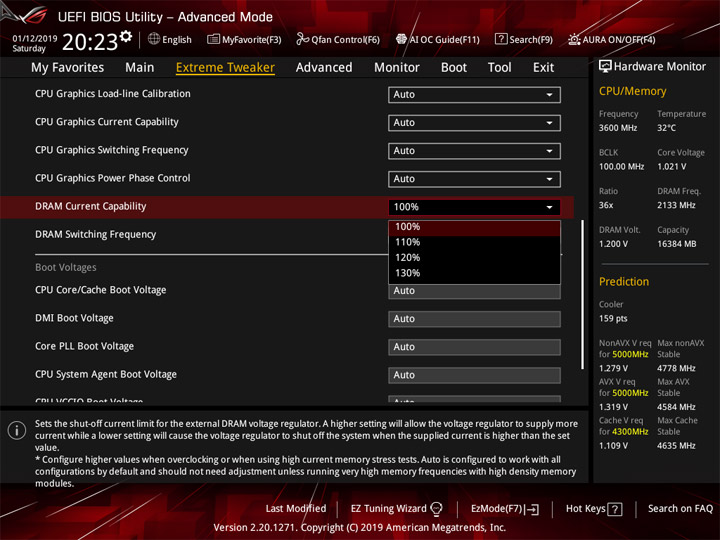This screenshot has height=540, width=720.
Task: Click the 1.279 V NonAVX V req value
Action: point(613,368)
